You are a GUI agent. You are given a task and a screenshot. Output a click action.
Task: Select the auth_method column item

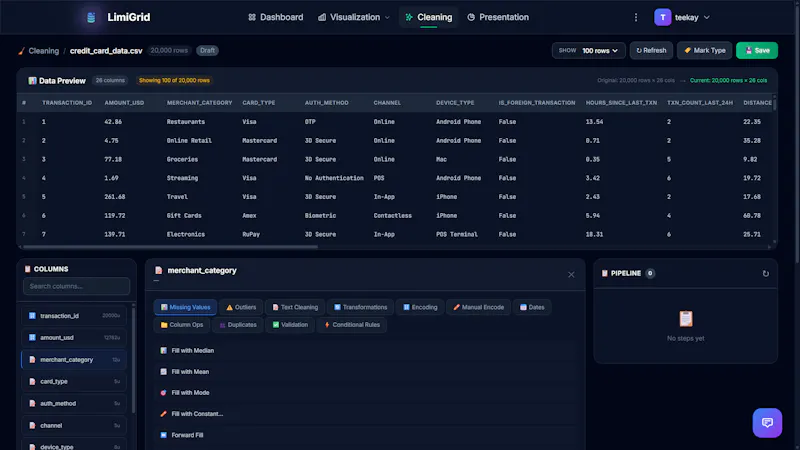(x=74, y=404)
